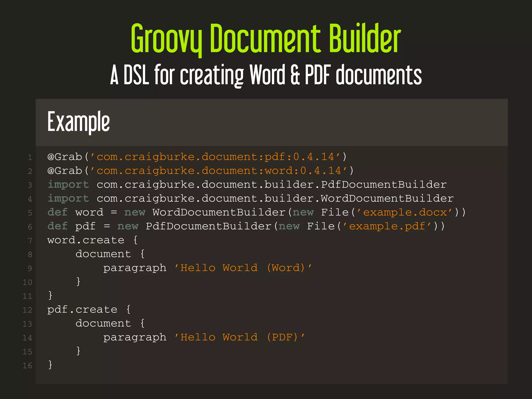Click the @Grab line for word:0.4.14
The width and height of the screenshot is (532, 399).
click(x=200, y=171)
